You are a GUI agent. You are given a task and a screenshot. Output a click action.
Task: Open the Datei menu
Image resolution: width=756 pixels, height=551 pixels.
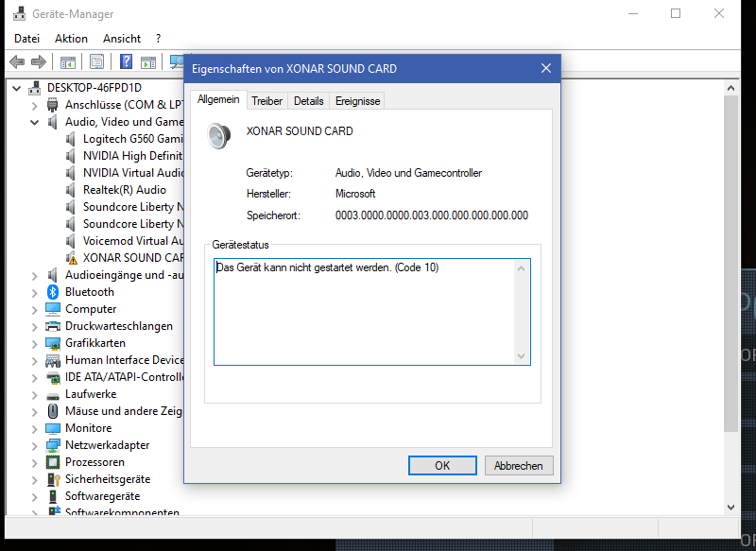[26, 39]
